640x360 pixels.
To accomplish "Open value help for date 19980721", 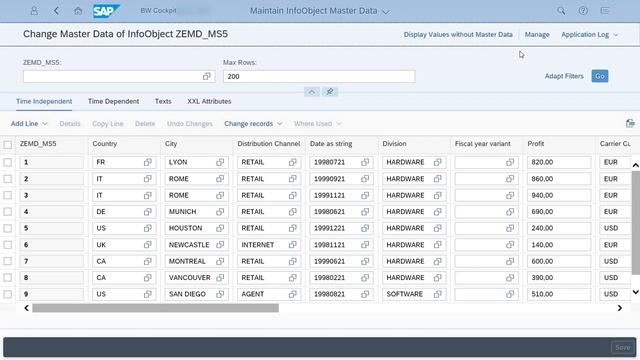I will [x=365, y=162].
